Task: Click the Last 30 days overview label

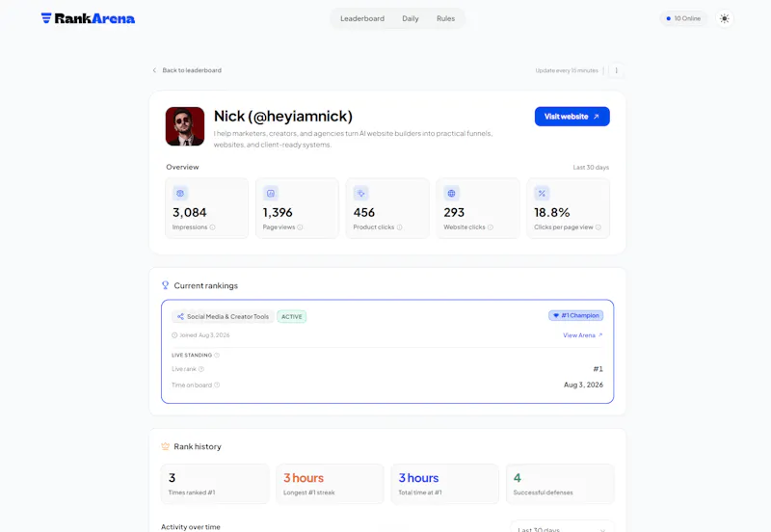Action: click(591, 168)
